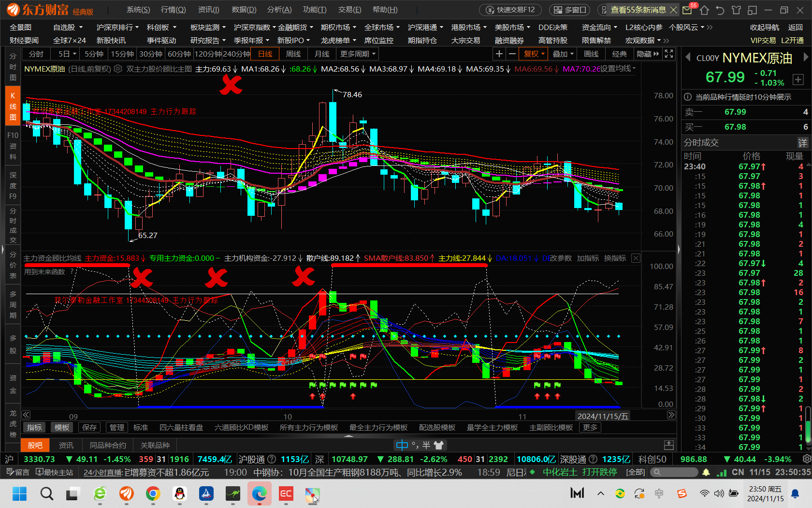This screenshot has height=508, width=812.
Task: Switch to 月线 monthly period
Action: point(322,54)
